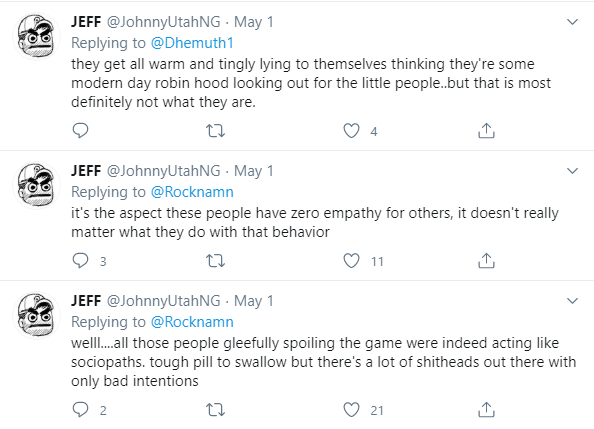This screenshot has width=594, height=429.
Task: Like the tweet with 4 likes
Action: pos(351,131)
